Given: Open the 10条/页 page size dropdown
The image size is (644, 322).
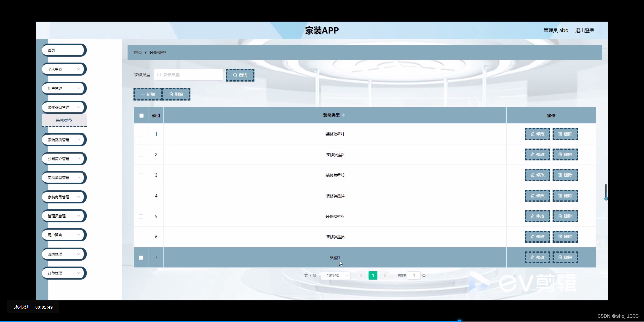Looking at the screenshot, I should tap(335, 275).
